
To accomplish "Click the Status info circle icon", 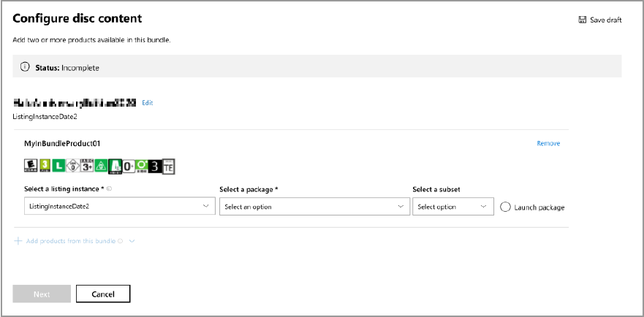I will [x=25, y=67].
